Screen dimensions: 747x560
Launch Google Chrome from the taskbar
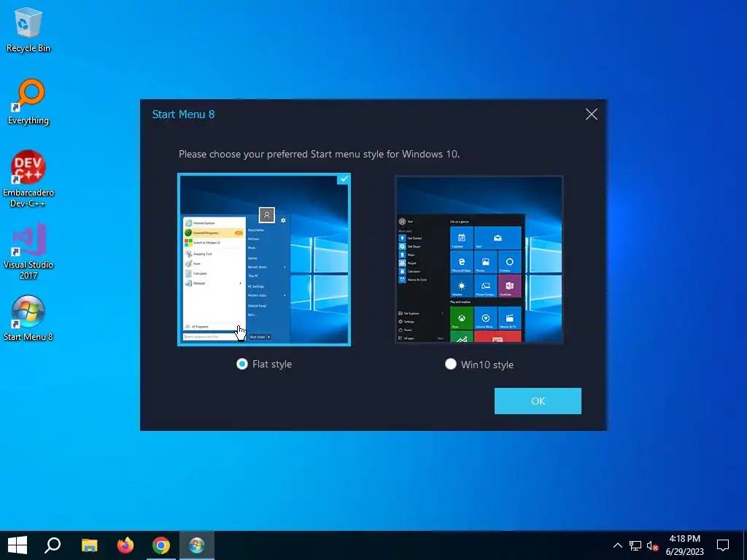click(x=161, y=545)
